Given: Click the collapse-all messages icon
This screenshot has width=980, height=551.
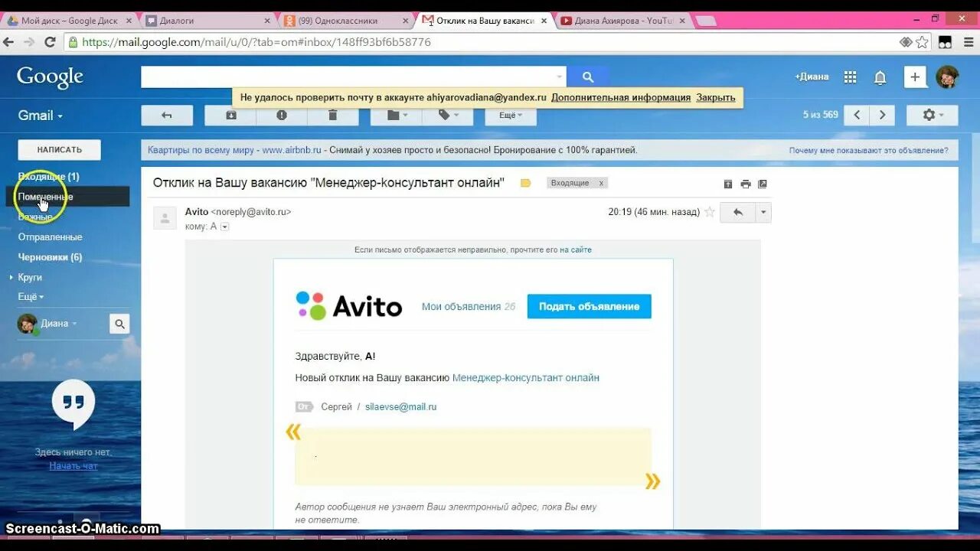Looking at the screenshot, I should click(728, 184).
